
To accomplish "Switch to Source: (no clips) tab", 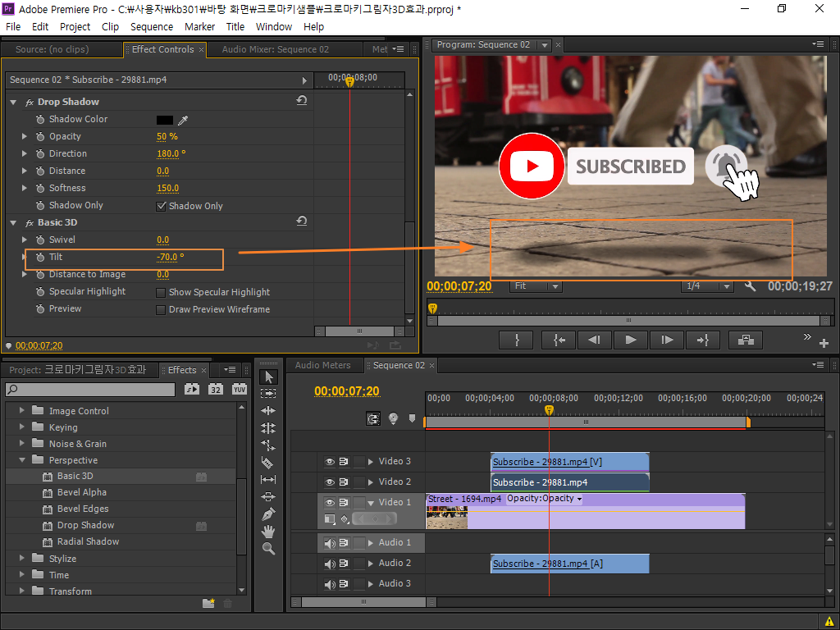I will (x=52, y=49).
